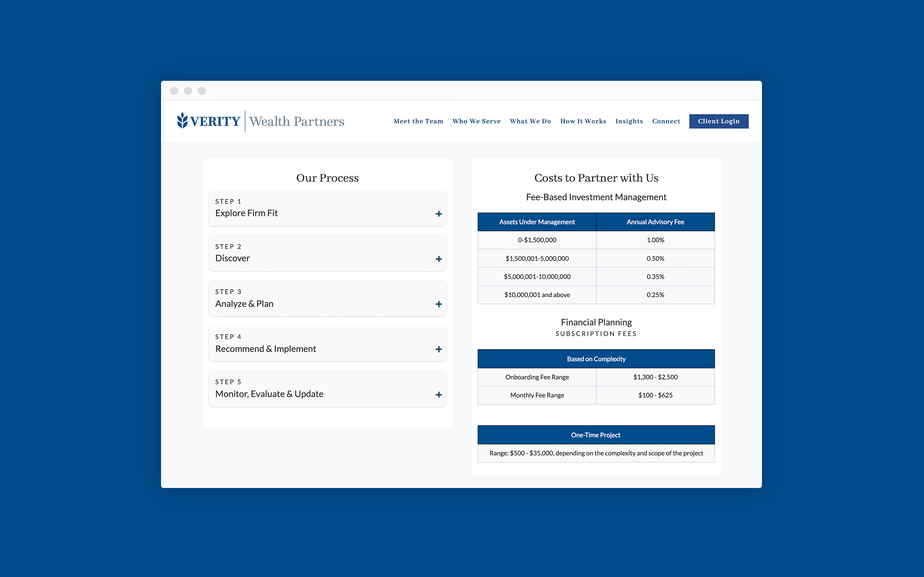This screenshot has width=924, height=577.
Task: Open the Who We Serve page
Action: coord(477,121)
